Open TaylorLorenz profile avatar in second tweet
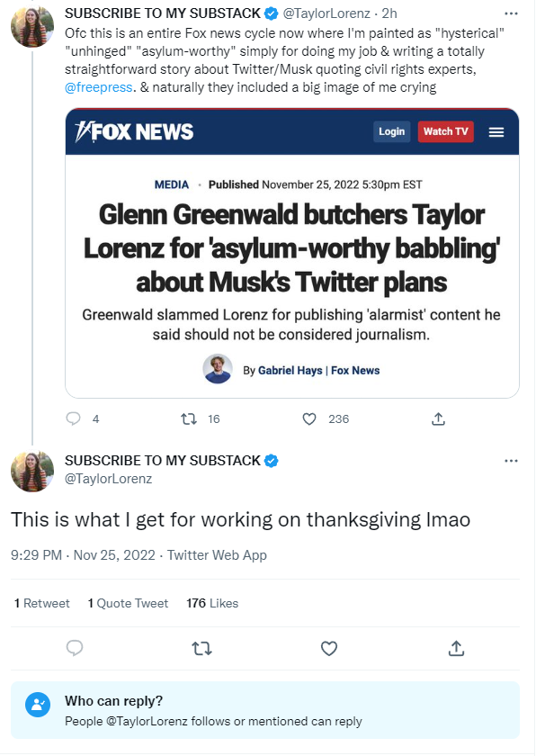Screen dimensions: 536x756 click(x=32, y=471)
